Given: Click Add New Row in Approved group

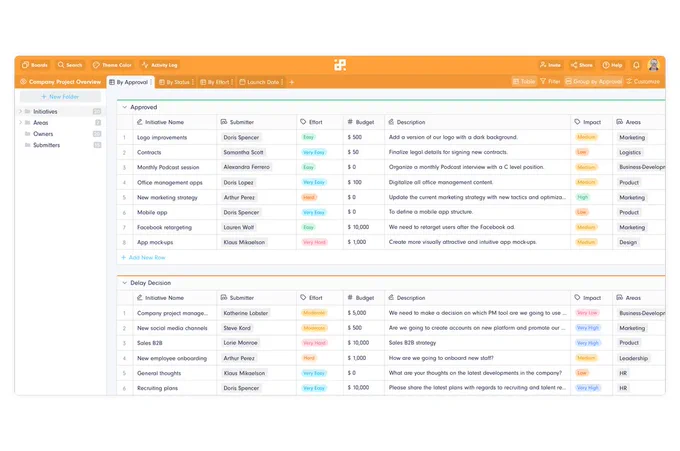Looking at the screenshot, I should point(143,258).
